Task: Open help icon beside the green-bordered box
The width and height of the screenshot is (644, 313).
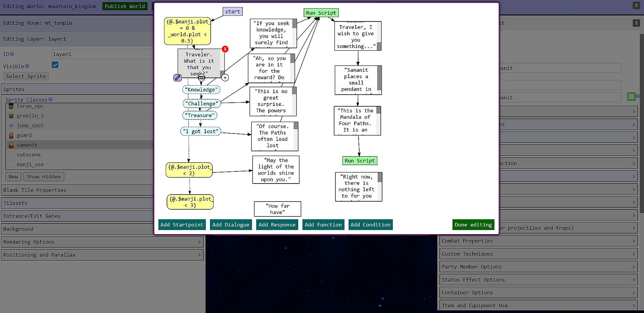Action: tap(638, 96)
